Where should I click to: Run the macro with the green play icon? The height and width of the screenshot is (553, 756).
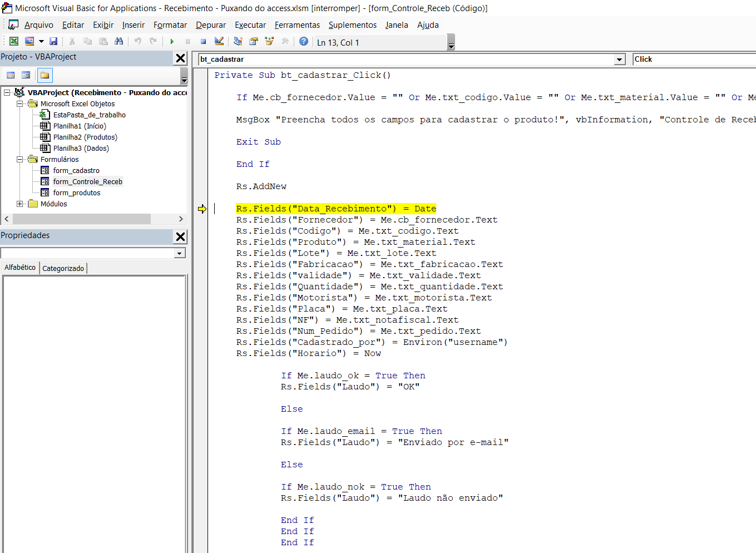coord(172,42)
